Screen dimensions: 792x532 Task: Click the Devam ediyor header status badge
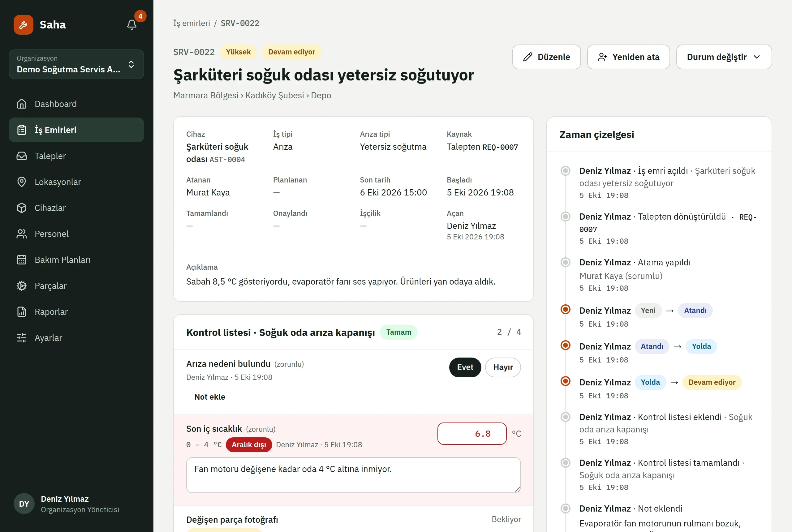291,52
